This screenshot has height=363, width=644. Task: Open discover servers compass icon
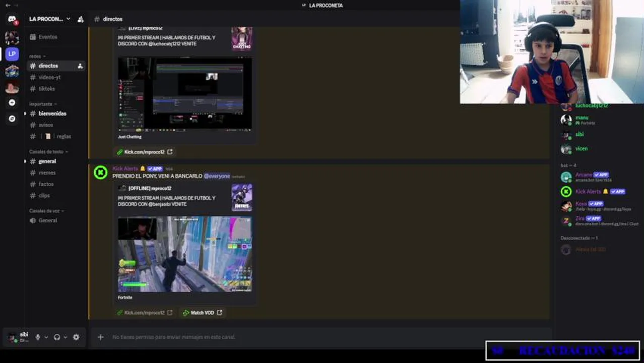click(x=12, y=118)
